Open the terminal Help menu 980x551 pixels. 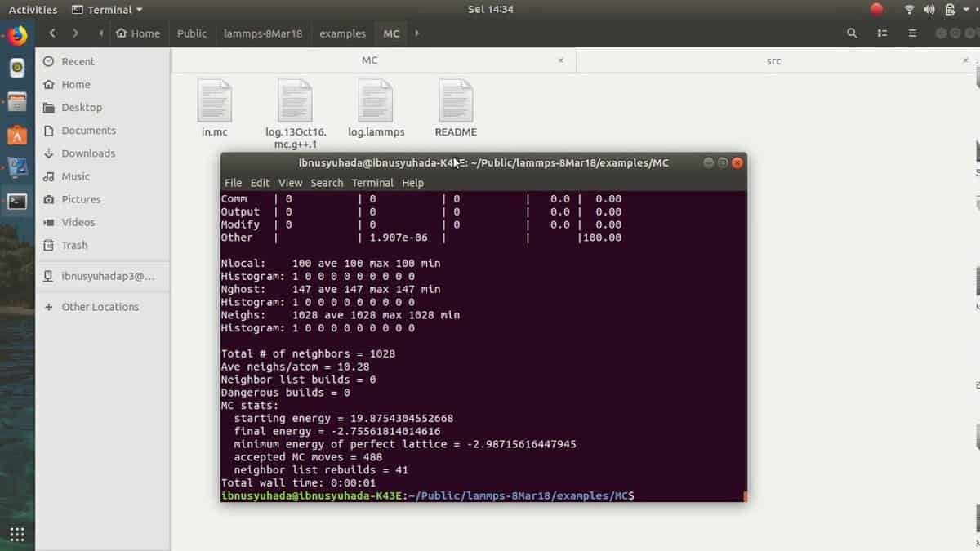coord(412,183)
